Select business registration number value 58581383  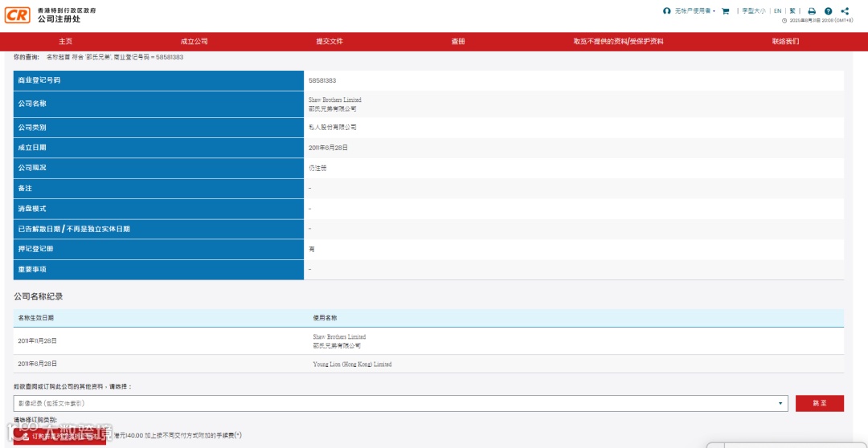(322, 81)
